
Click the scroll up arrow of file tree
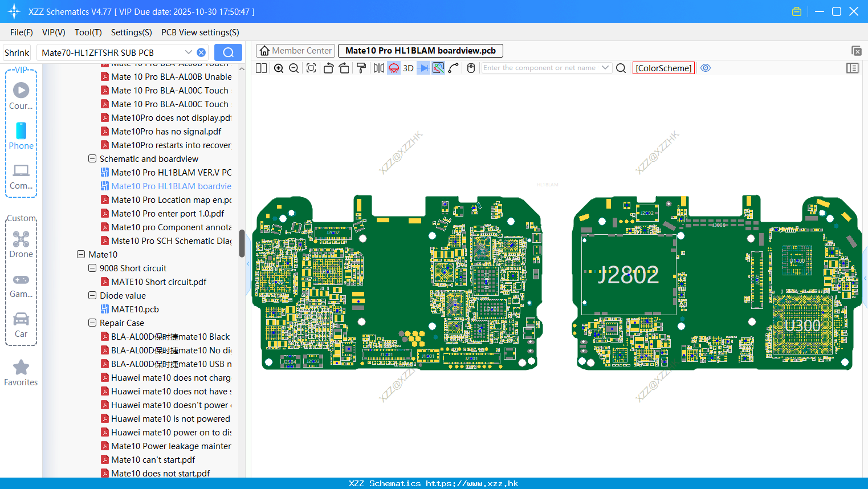click(x=242, y=68)
